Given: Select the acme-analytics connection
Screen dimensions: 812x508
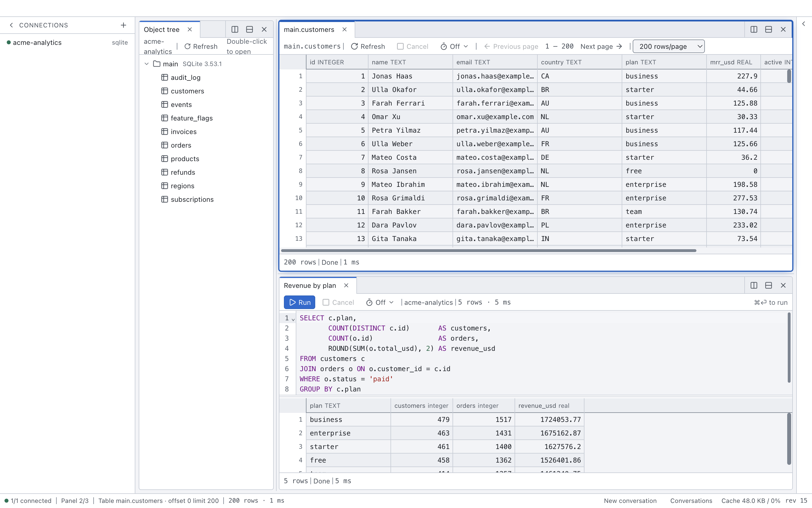Looking at the screenshot, I should click(67, 43).
